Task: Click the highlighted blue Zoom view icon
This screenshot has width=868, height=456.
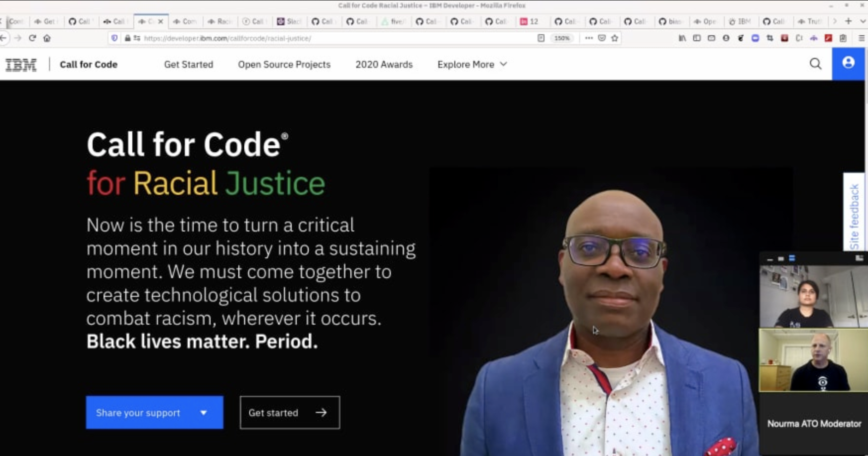Action: coord(792,258)
